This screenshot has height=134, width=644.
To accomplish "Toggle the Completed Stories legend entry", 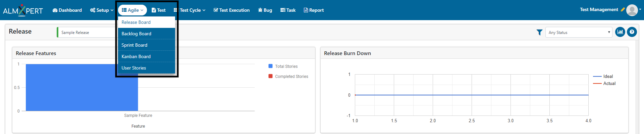I will point(288,76).
